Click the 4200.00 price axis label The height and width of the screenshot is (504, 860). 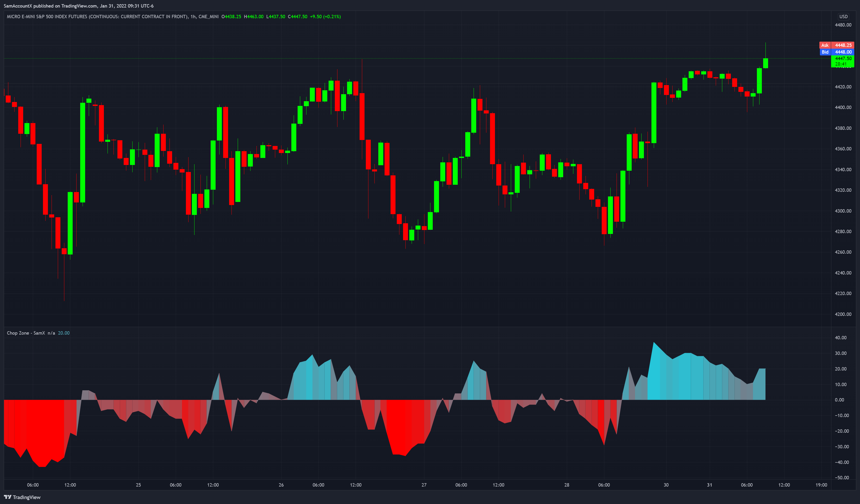(843, 314)
